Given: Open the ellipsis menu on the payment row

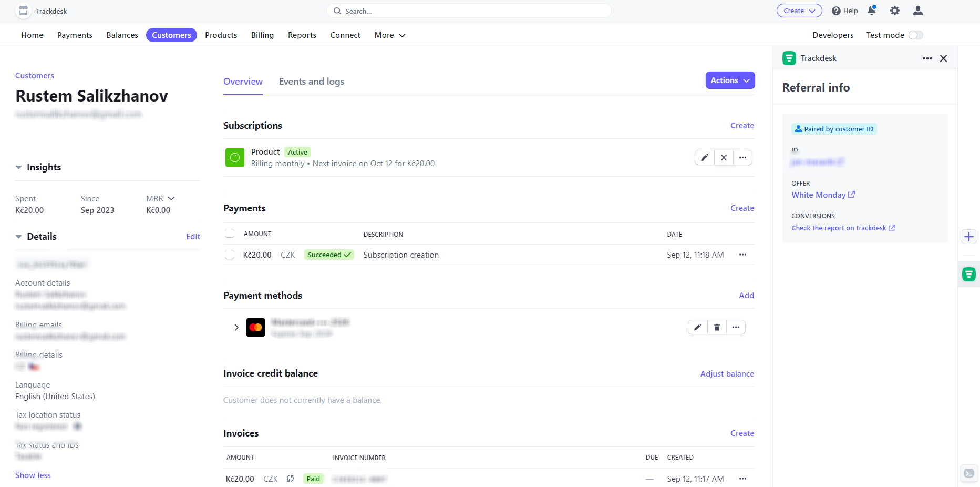Looking at the screenshot, I should 742,255.
